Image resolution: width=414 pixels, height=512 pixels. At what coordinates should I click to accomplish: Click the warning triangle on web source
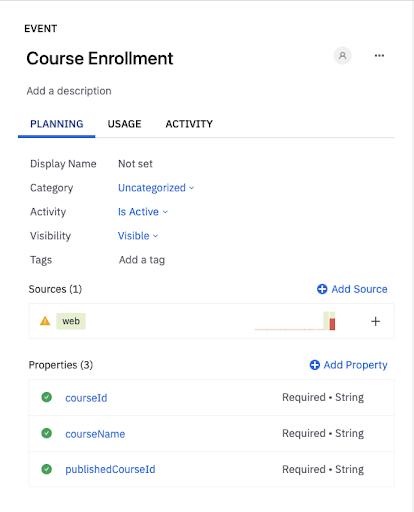(45, 321)
